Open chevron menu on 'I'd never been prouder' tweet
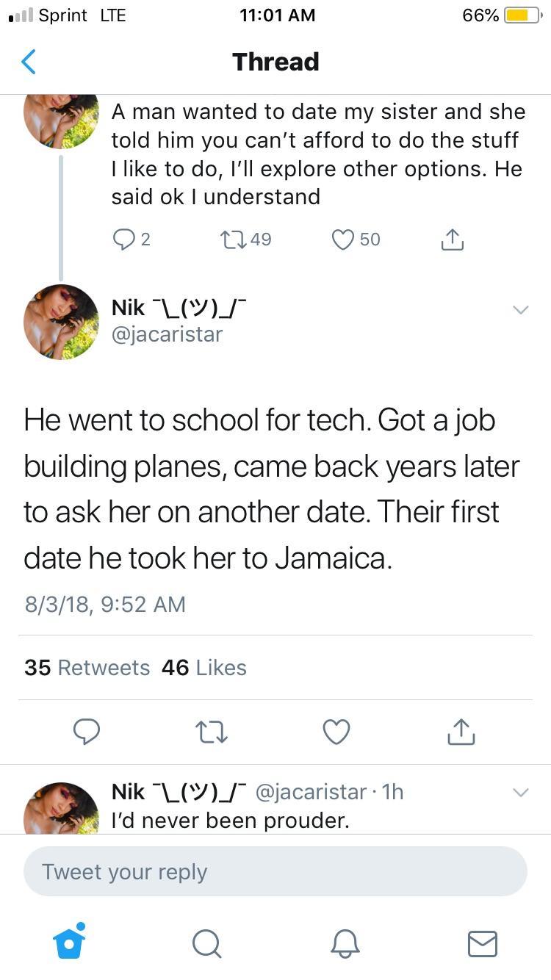The height and width of the screenshot is (980, 551). (x=520, y=793)
